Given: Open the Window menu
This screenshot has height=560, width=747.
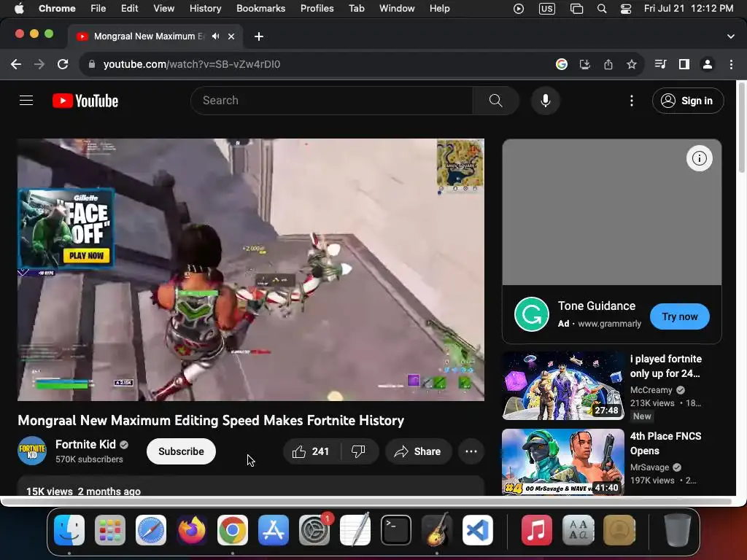Looking at the screenshot, I should click(397, 8).
